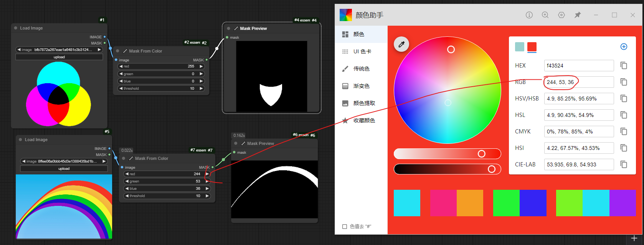This screenshot has width=644, height=245.
Task: Switch to the 渐变色 tab
Action: tap(361, 86)
